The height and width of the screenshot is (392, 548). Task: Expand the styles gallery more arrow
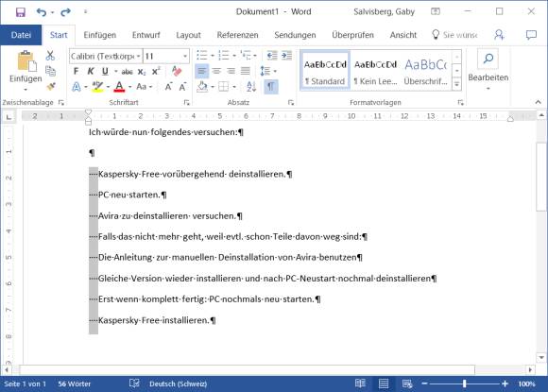tap(456, 84)
